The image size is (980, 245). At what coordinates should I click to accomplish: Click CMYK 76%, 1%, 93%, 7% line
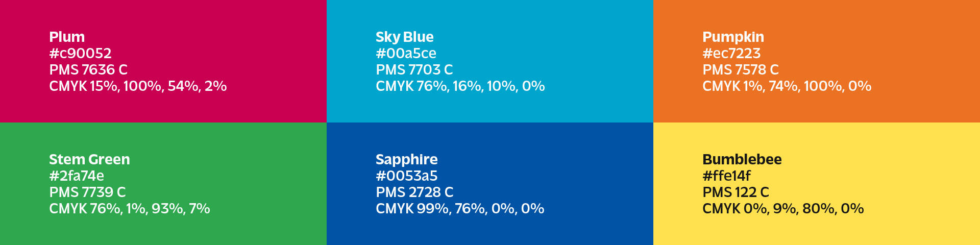pos(130,208)
